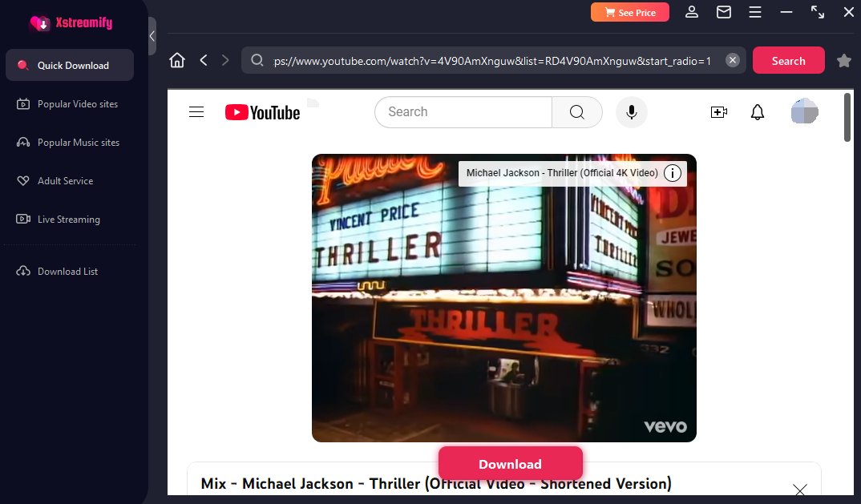Bookmark page with star icon
The image size is (861, 504).
pyautogui.click(x=844, y=60)
